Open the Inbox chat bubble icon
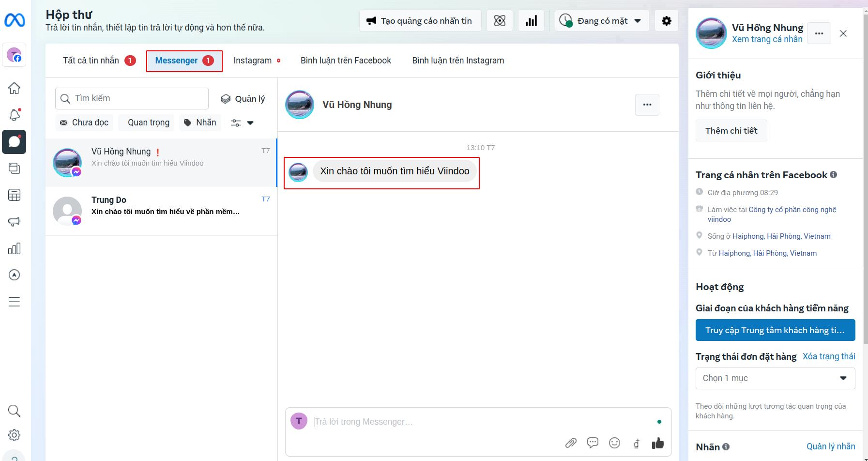 click(x=14, y=142)
